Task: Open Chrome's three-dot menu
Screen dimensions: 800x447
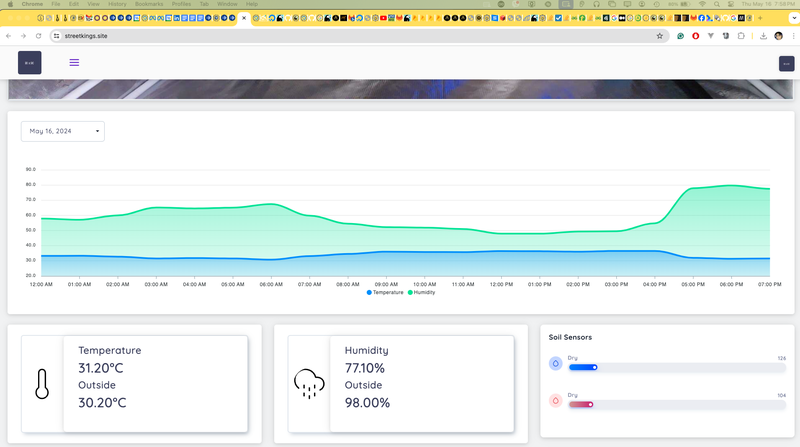Action: [x=791, y=35]
